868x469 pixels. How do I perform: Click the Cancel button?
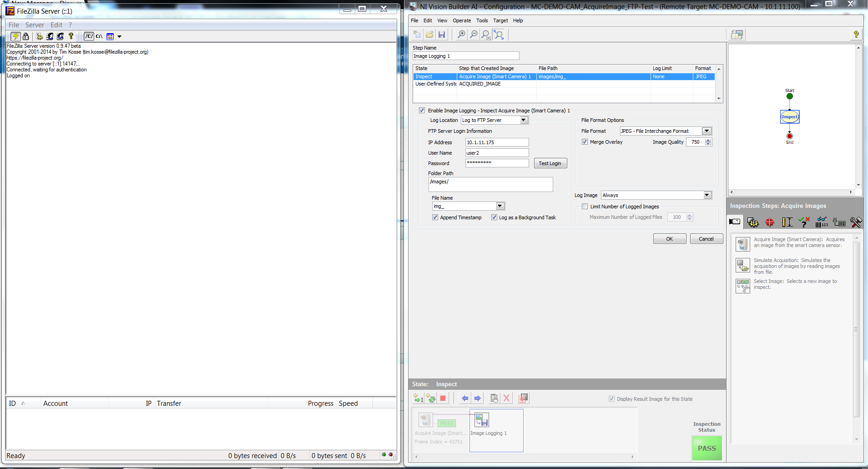706,239
